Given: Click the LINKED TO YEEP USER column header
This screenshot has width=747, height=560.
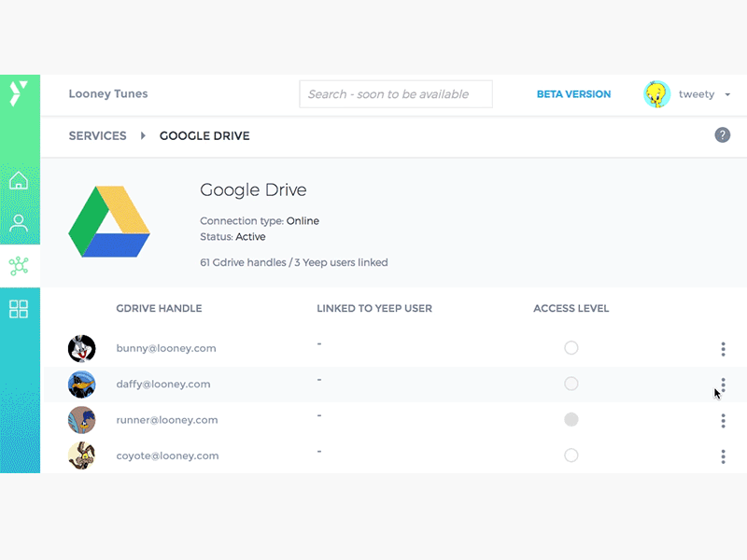Looking at the screenshot, I should tap(374, 309).
